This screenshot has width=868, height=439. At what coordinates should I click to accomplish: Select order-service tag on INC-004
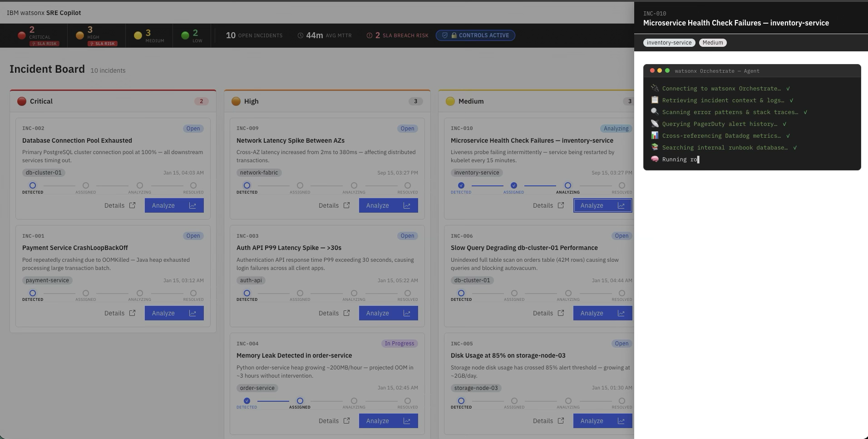pyautogui.click(x=257, y=388)
